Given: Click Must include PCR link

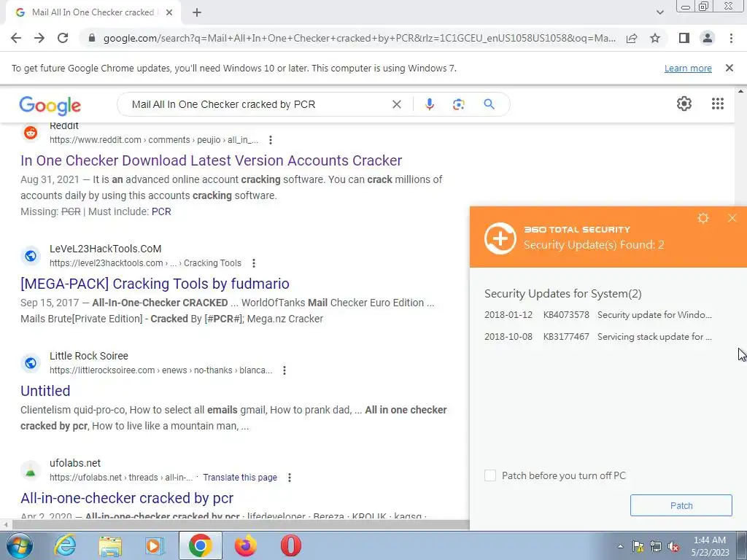Looking at the screenshot, I should (x=161, y=211).
